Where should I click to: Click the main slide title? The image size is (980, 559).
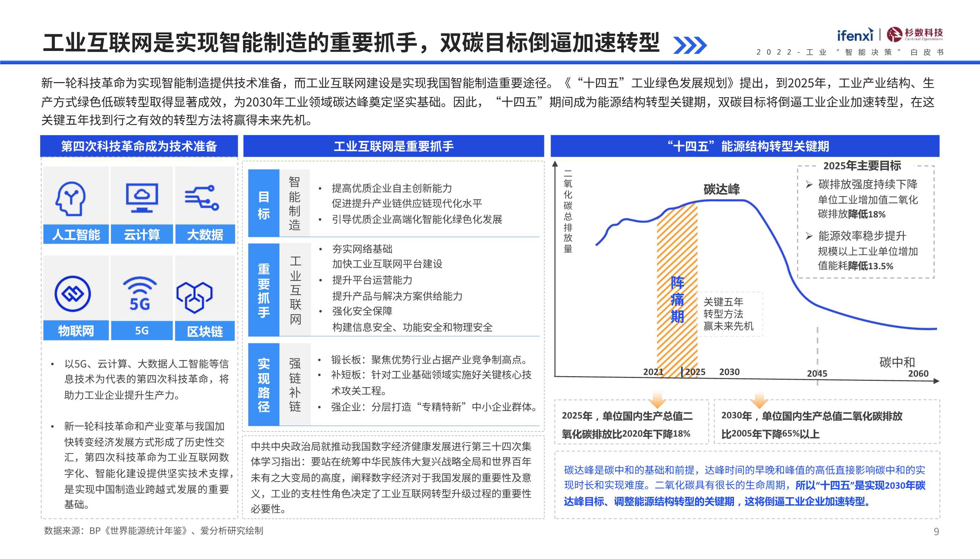[351, 42]
